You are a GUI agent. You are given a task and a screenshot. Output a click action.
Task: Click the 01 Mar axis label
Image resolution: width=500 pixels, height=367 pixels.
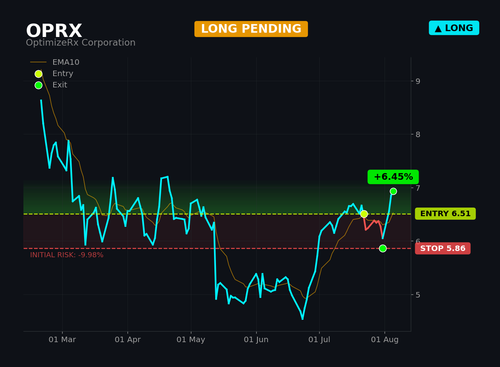62,340
